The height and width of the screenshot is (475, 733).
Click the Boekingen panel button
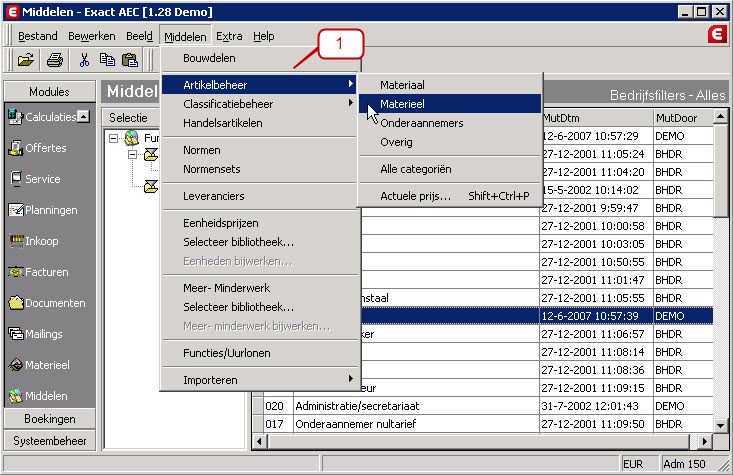click(50, 419)
